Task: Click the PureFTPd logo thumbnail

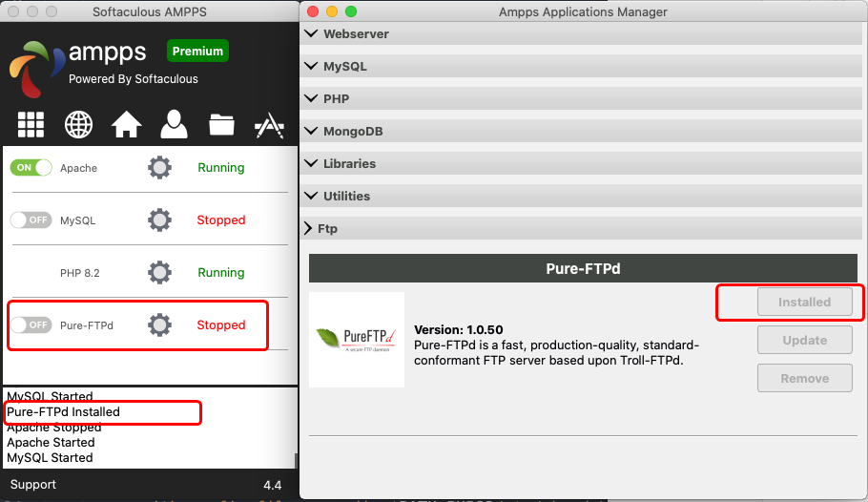Action: coord(357,340)
